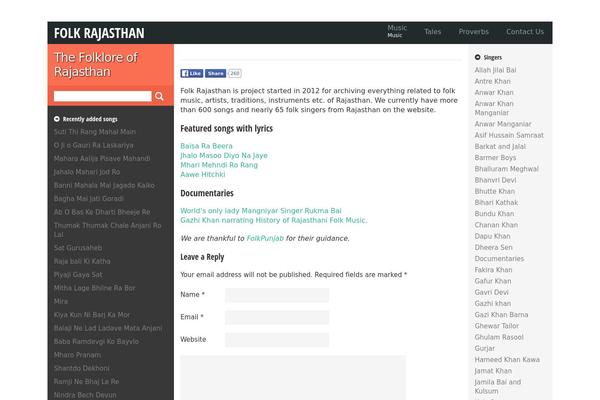
Task: Open Gazhi Khan narrating History link
Action: [274, 220]
